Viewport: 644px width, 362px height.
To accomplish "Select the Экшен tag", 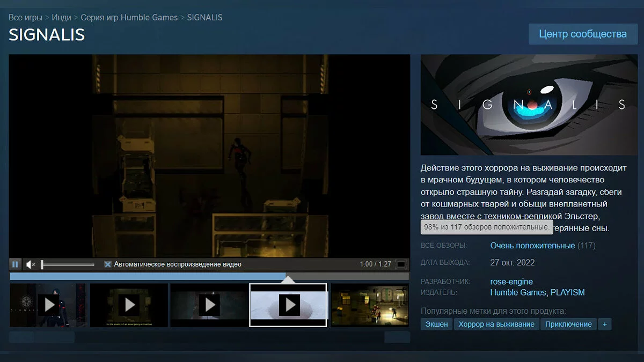I will tap(436, 324).
